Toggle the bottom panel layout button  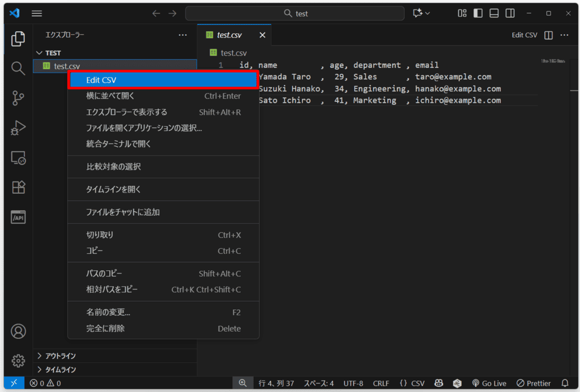coord(494,13)
